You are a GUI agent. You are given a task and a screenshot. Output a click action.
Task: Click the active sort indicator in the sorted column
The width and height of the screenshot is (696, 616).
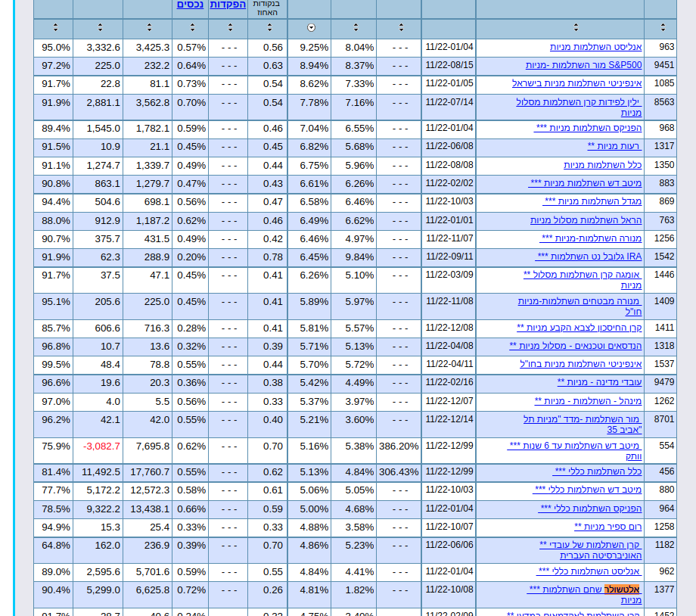[310, 28]
